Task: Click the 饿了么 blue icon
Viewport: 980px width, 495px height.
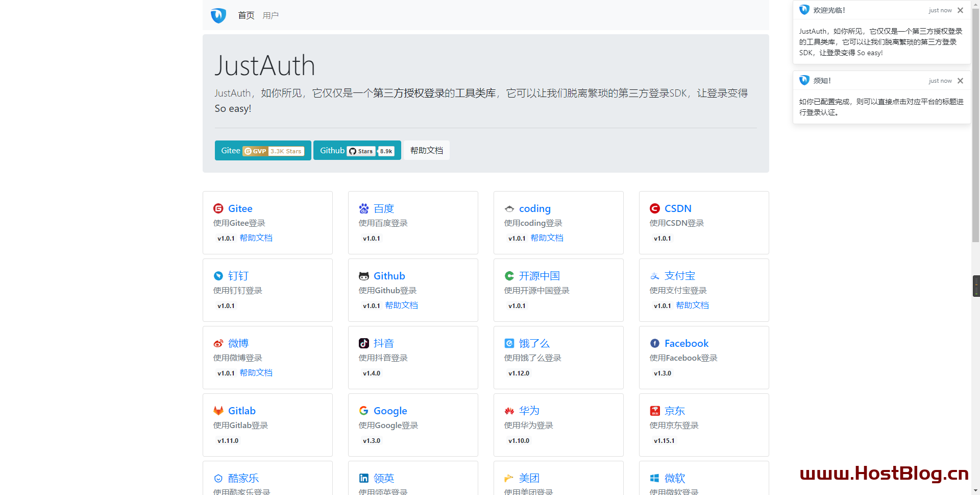Action: 509,343
